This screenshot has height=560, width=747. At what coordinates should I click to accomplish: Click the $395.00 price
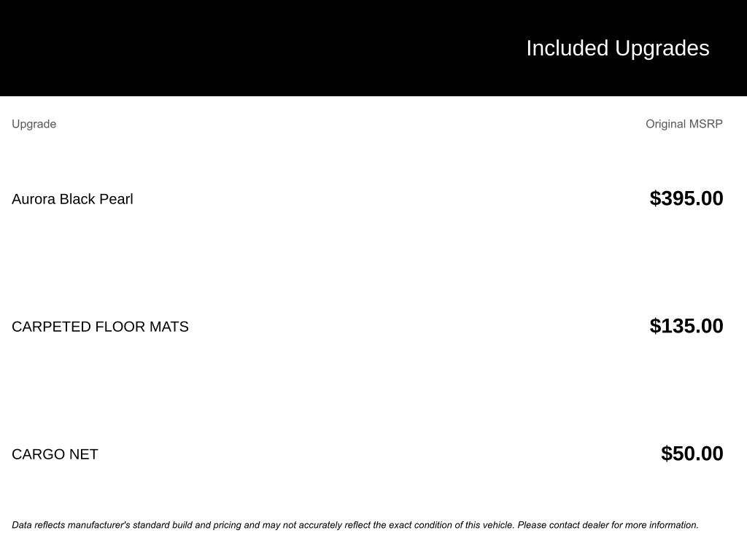pyautogui.click(x=686, y=198)
